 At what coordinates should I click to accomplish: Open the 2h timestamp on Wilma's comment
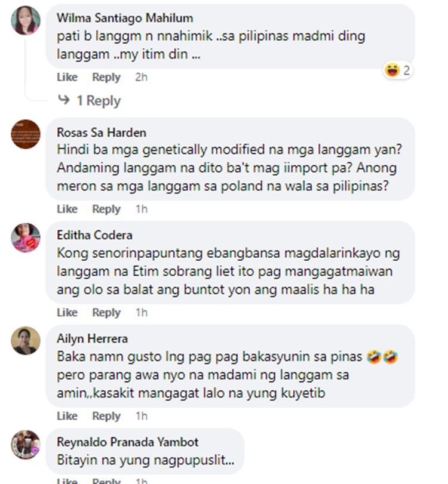click(x=141, y=77)
